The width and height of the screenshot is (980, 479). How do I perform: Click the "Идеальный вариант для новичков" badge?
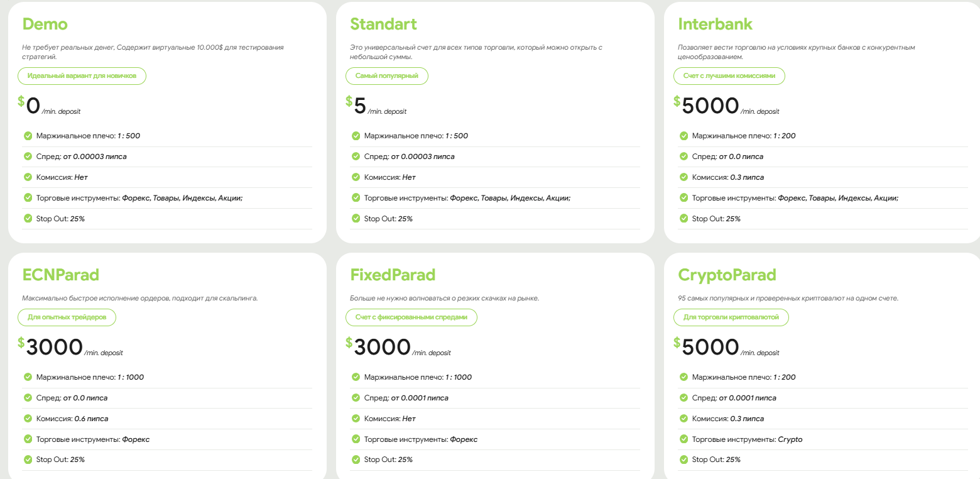(82, 76)
